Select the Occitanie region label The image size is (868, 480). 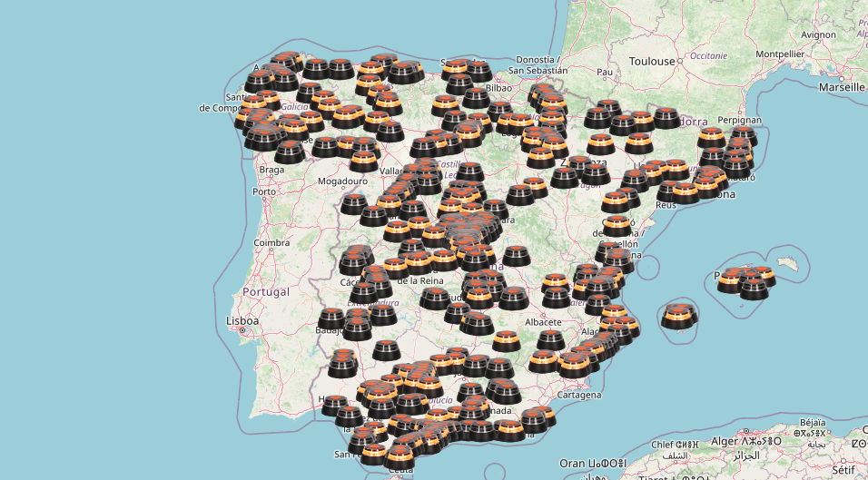tap(708, 56)
